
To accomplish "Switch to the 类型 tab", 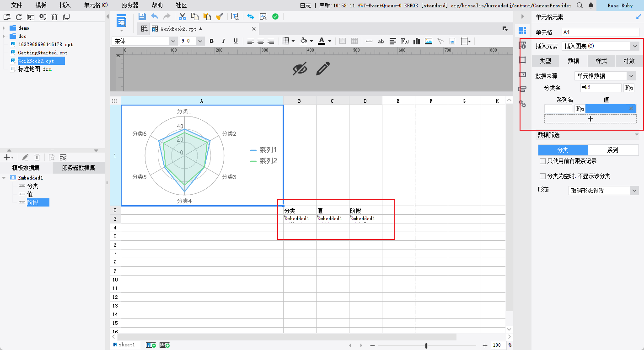I will click(x=546, y=61).
